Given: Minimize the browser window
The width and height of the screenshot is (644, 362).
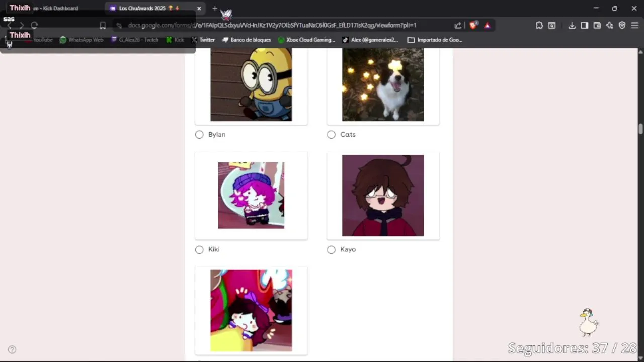Looking at the screenshot, I should pyautogui.click(x=596, y=8).
